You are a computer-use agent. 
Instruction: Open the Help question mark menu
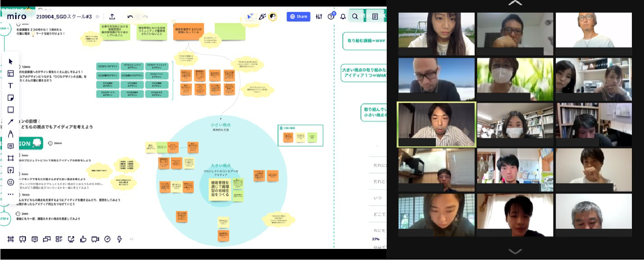tap(331, 16)
